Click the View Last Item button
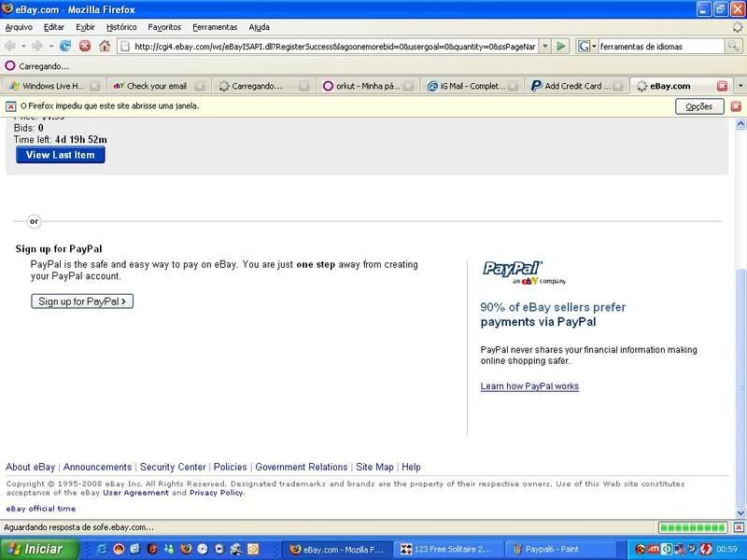Viewport: 747px width, 560px height. [x=60, y=155]
